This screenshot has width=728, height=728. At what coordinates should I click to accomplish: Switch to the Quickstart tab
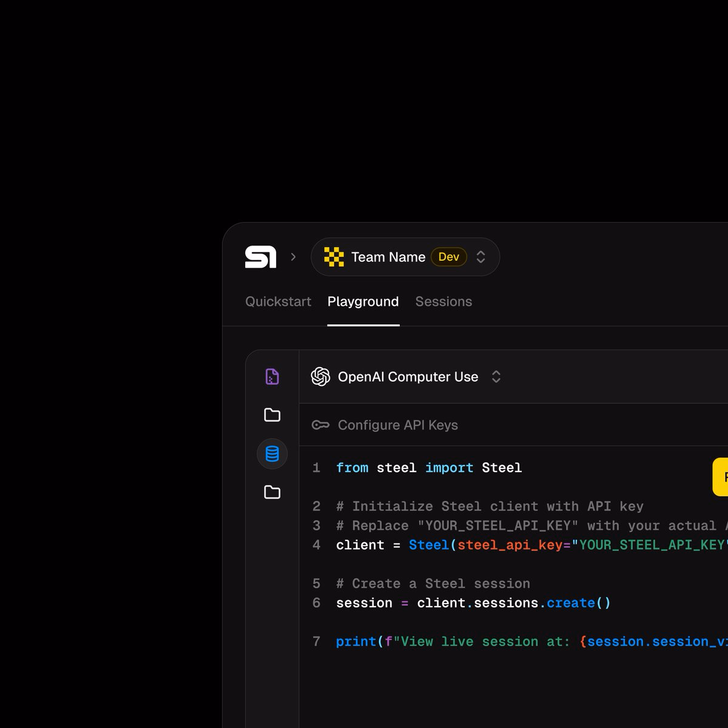(x=278, y=302)
